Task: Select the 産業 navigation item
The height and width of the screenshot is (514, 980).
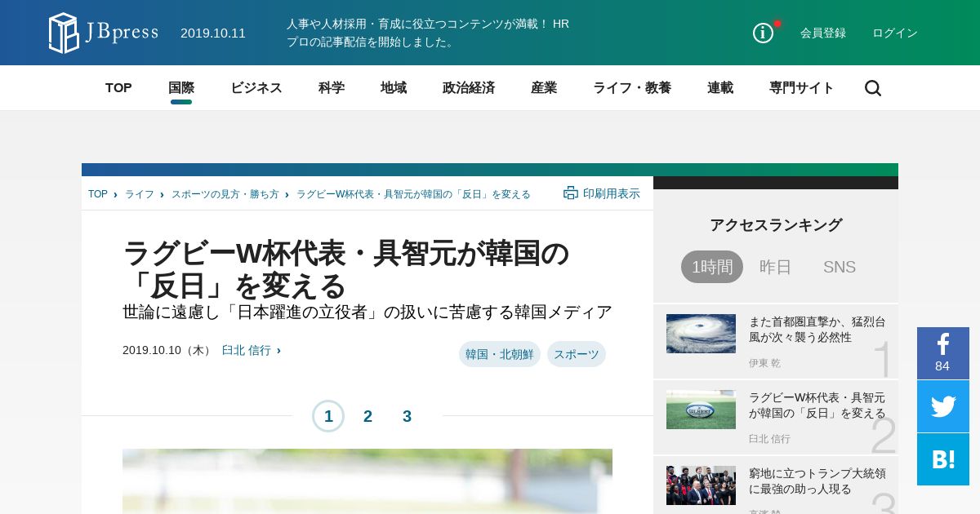Action: pyautogui.click(x=544, y=88)
